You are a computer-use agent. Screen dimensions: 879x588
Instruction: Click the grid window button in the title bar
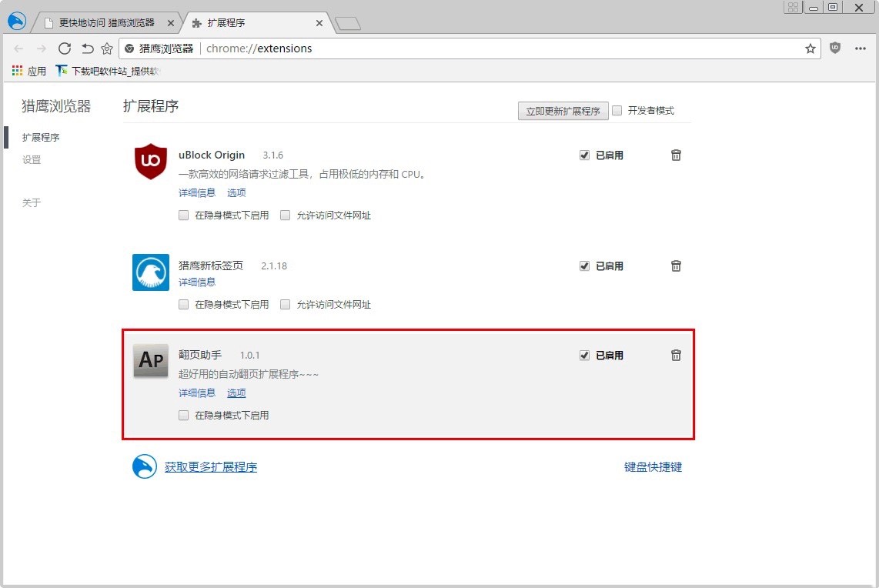[x=793, y=7]
